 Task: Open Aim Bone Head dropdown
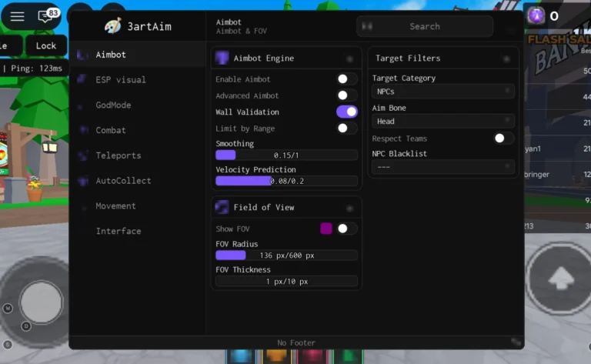tap(443, 122)
